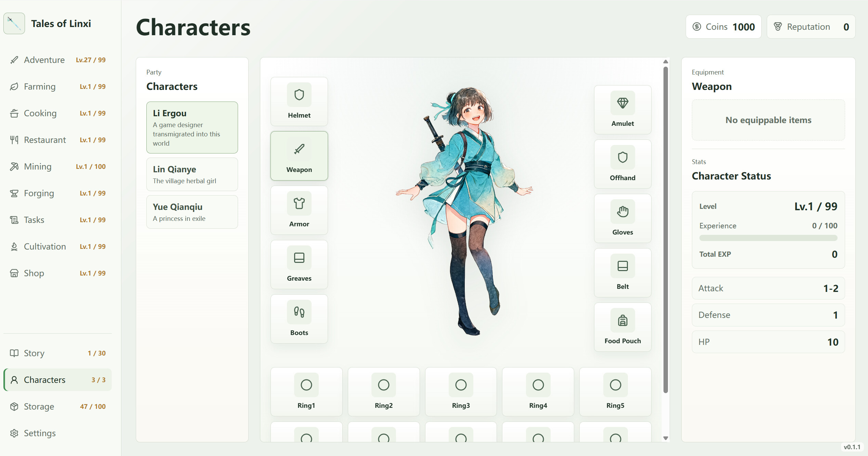Click the scroll-up arrow of equipment panel
The height and width of the screenshot is (456, 868).
[666, 62]
